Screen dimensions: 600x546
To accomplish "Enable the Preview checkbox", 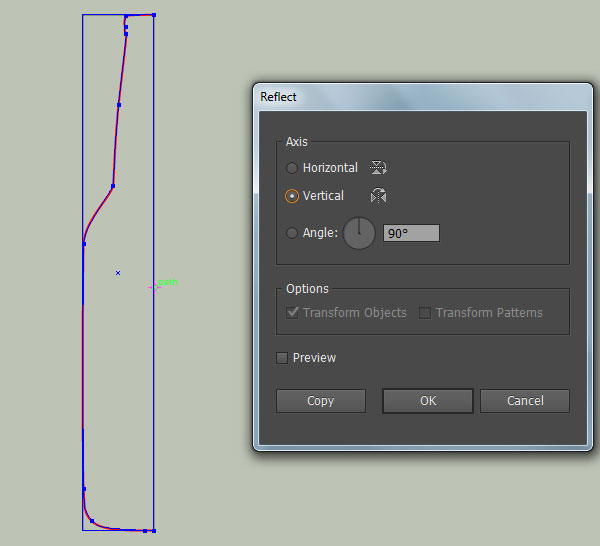I will [x=282, y=358].
